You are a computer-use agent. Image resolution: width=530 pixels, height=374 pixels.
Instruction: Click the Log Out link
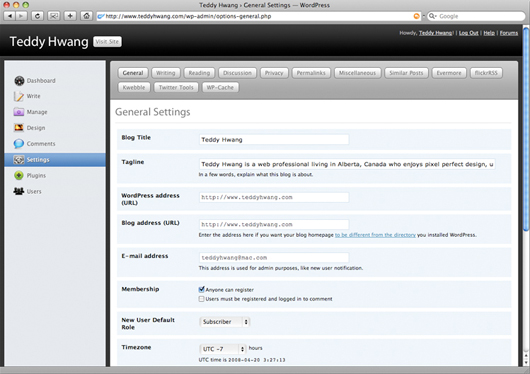(468, 33)
